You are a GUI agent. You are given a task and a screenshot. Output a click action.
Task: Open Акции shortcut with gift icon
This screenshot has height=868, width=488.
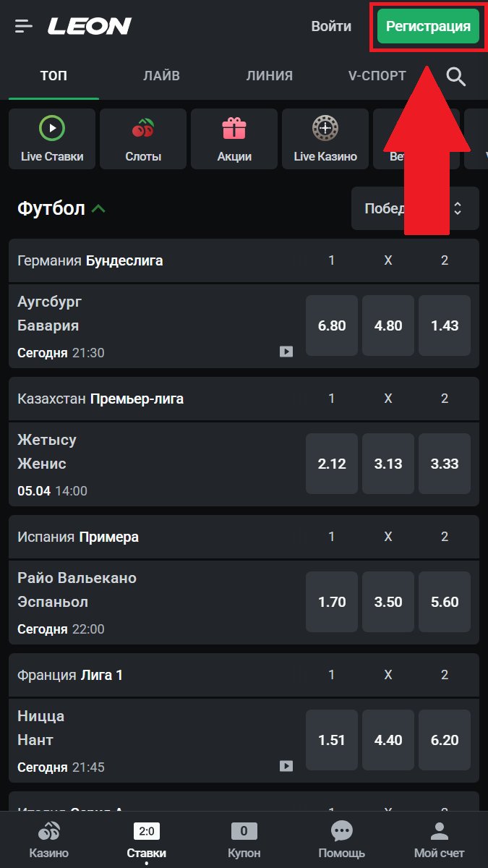coord(234,139)
